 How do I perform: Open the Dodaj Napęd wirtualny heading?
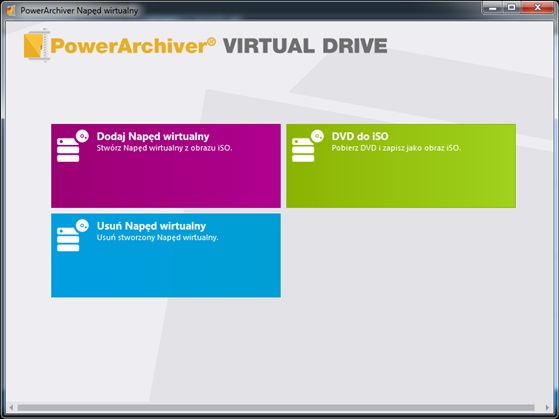[153, 137]
